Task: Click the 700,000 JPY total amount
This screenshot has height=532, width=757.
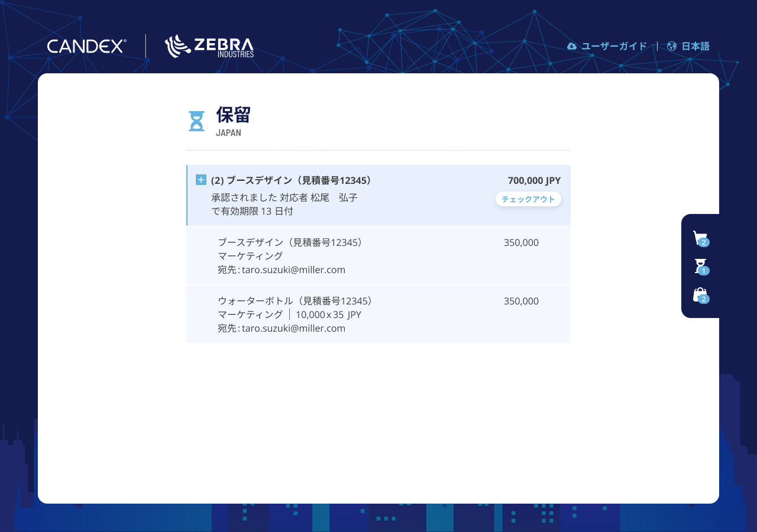Action: [x=535, y=180]
